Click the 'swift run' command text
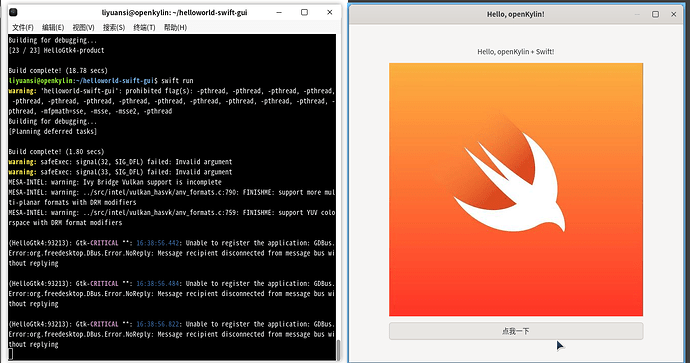The height and width of the screenshot is (363, 690). point(177,81)
